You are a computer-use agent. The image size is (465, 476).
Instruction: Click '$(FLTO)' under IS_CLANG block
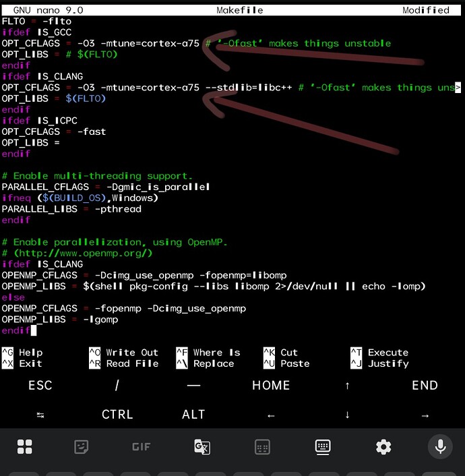point(86,98)
